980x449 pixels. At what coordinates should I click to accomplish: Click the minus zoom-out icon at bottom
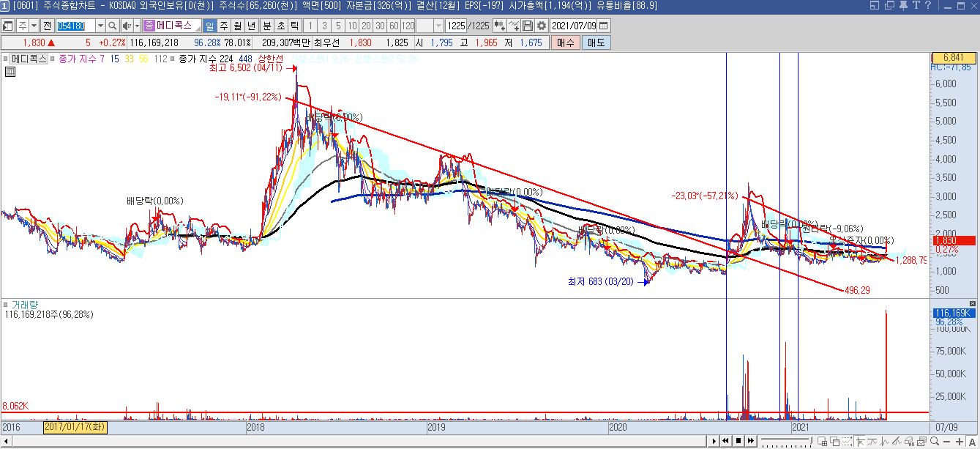[947, 441]
